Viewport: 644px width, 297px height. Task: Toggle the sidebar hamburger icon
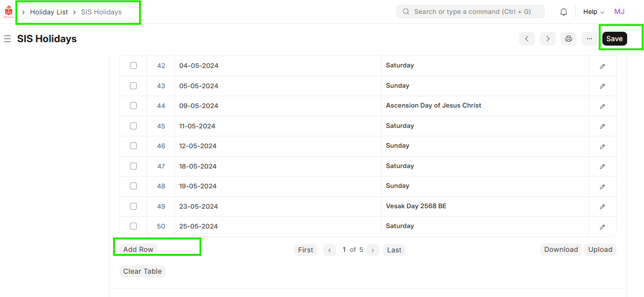[x=7, y=39]
